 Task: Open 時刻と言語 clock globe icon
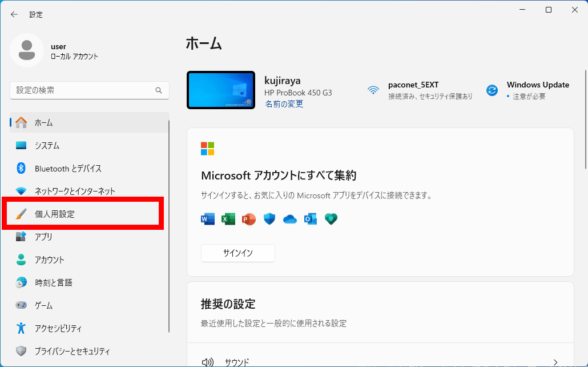[x=21, y=282]
